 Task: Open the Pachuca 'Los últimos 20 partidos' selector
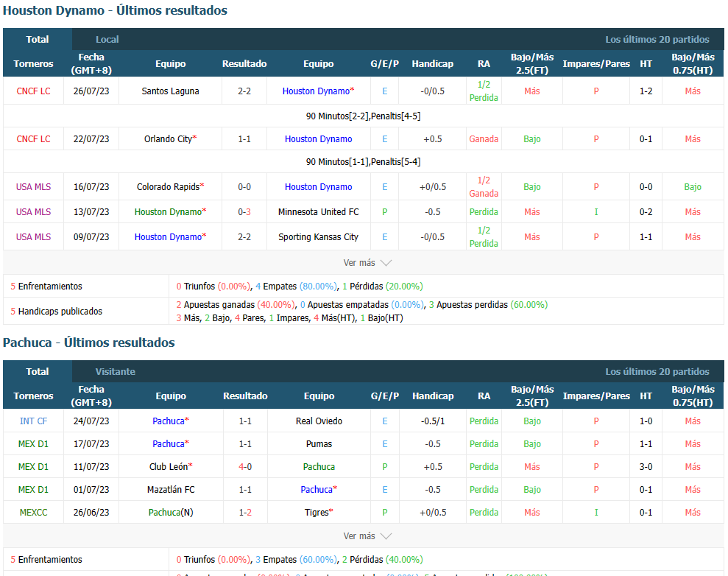coord(657,372)
